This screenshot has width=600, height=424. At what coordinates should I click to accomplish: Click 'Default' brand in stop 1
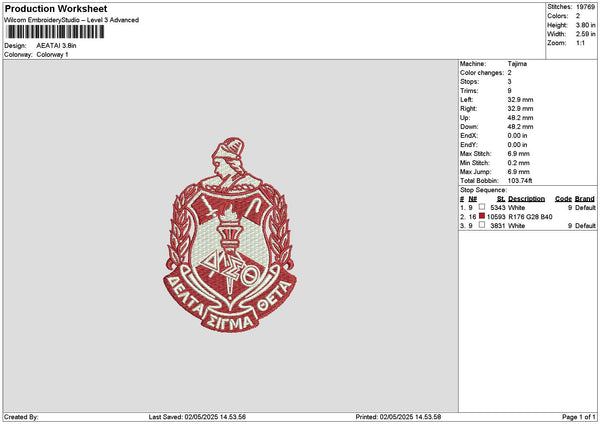click(585, 208)
